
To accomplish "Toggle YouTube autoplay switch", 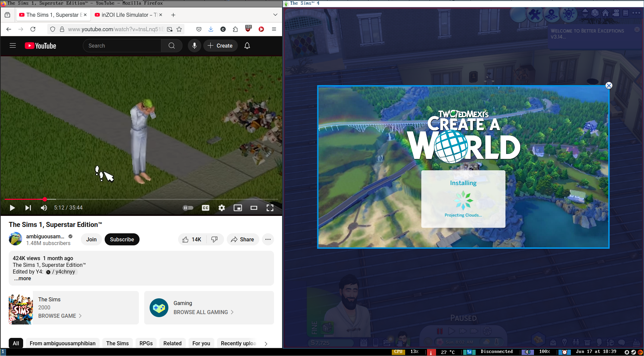I will (188, 208).
